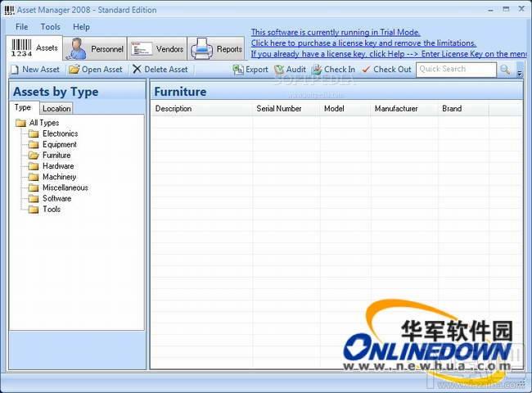Sort by Serial Number column
The image size is (532, 393).
(286, 109)
